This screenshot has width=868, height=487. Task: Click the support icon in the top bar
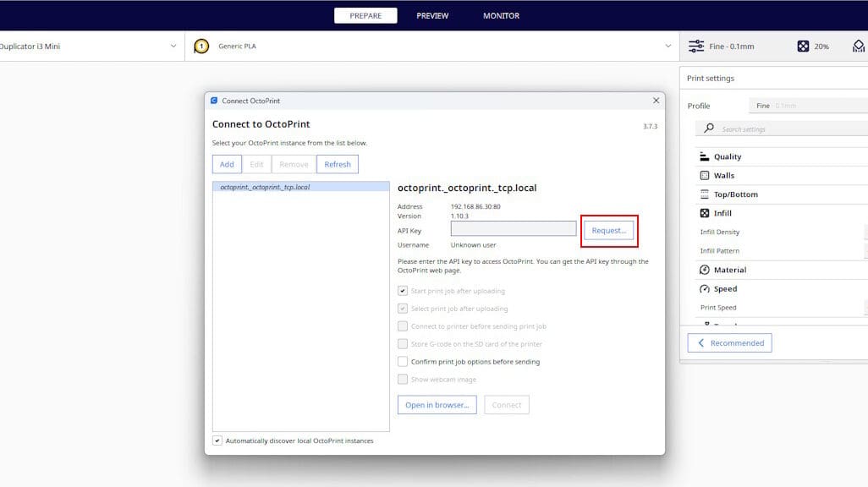click(859, 46)
